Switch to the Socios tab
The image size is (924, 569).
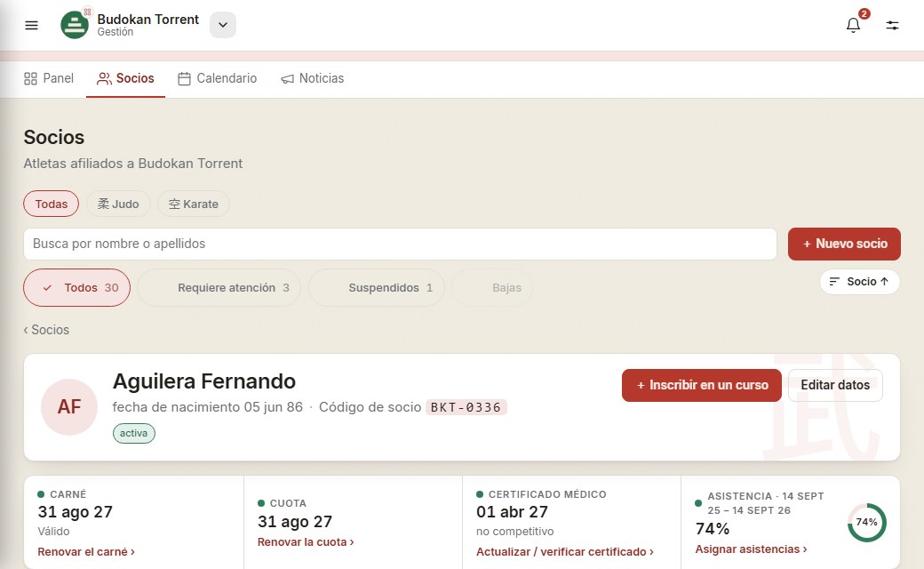tap(125, 78)
